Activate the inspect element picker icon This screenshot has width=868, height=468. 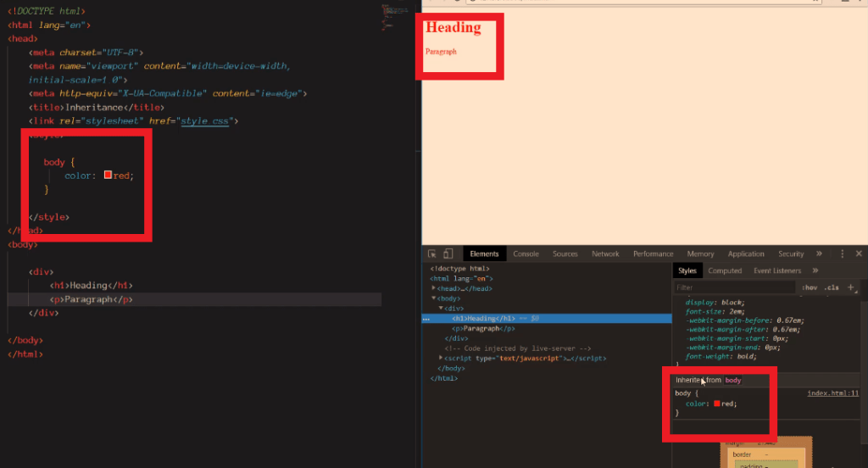coord(432,253)
